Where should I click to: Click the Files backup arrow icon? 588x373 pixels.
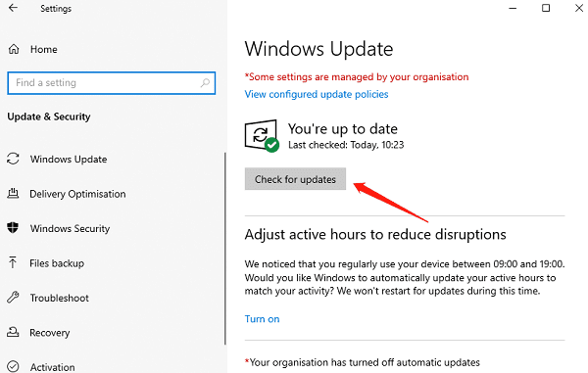click(13, 262)
